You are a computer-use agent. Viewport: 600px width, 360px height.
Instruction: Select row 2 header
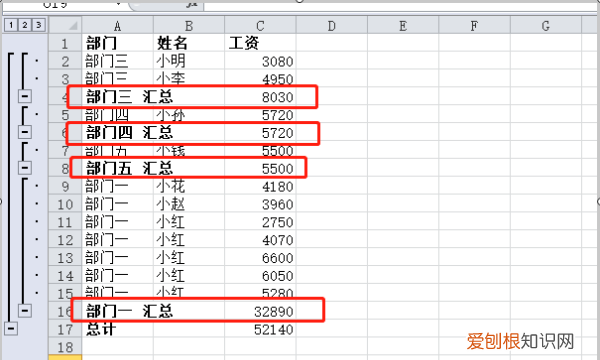[65, 61]
